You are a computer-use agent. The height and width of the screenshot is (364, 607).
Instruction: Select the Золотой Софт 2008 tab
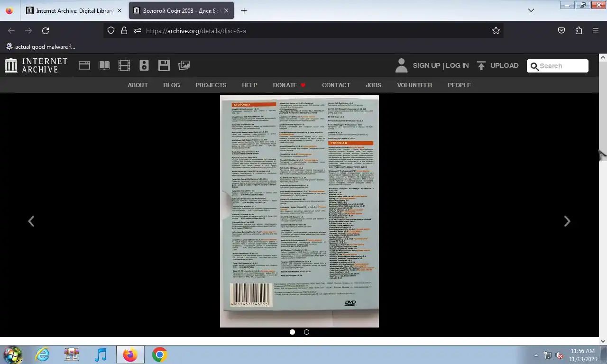(x=182, y=10)
